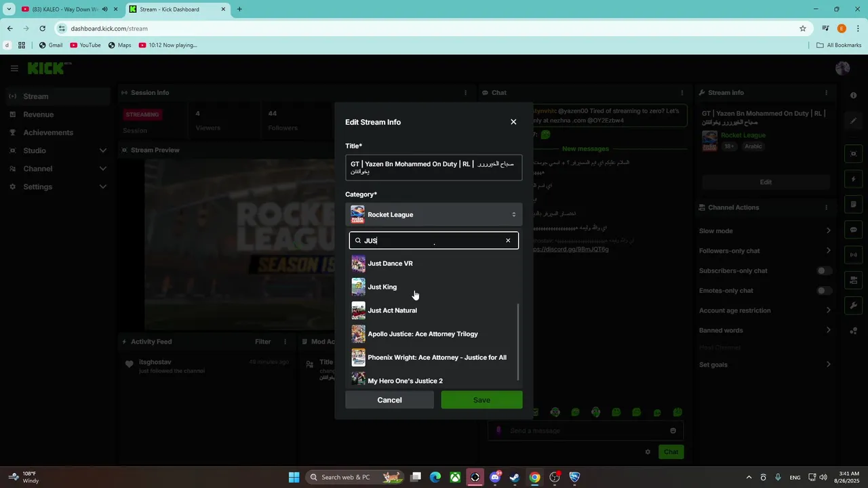Open the Kick sidebar hamburger menu
This screenshot has height=488, width=868.
pyautogui.click(x=14, y=68)
